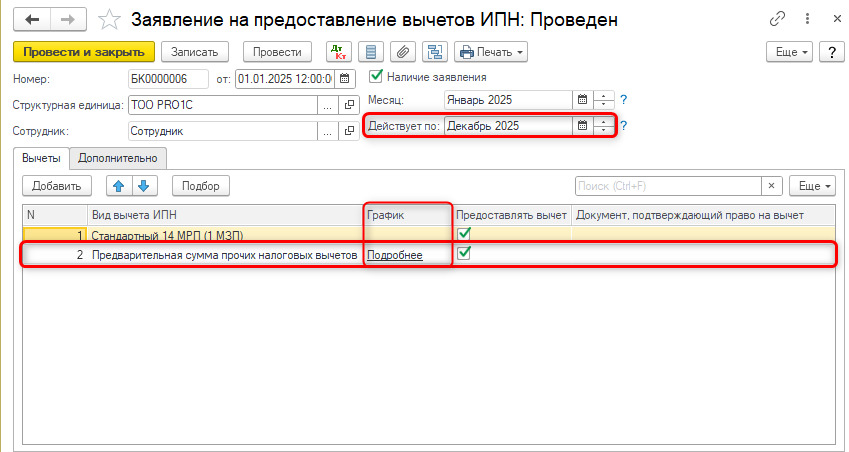
Task: Close the document with X button
Action: coord(837,19)
